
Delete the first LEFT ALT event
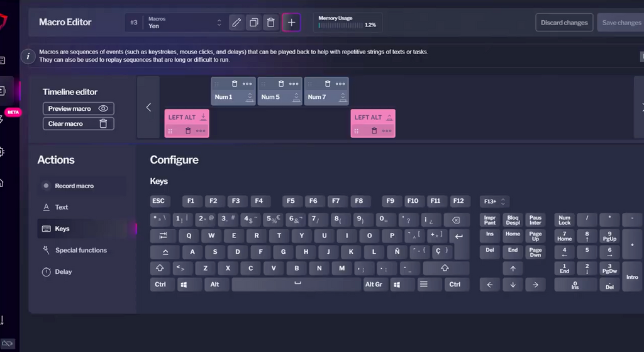point(187,131)
